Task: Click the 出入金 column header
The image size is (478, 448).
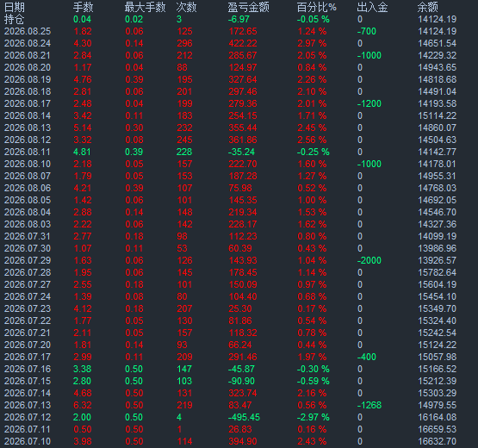Action: click(x=372, y=7)
